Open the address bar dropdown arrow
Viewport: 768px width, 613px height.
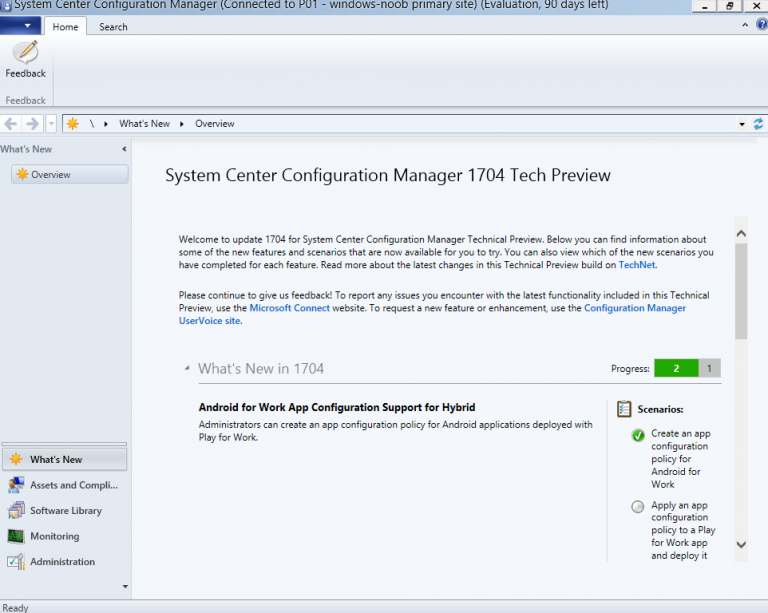[x=742, y=124]
